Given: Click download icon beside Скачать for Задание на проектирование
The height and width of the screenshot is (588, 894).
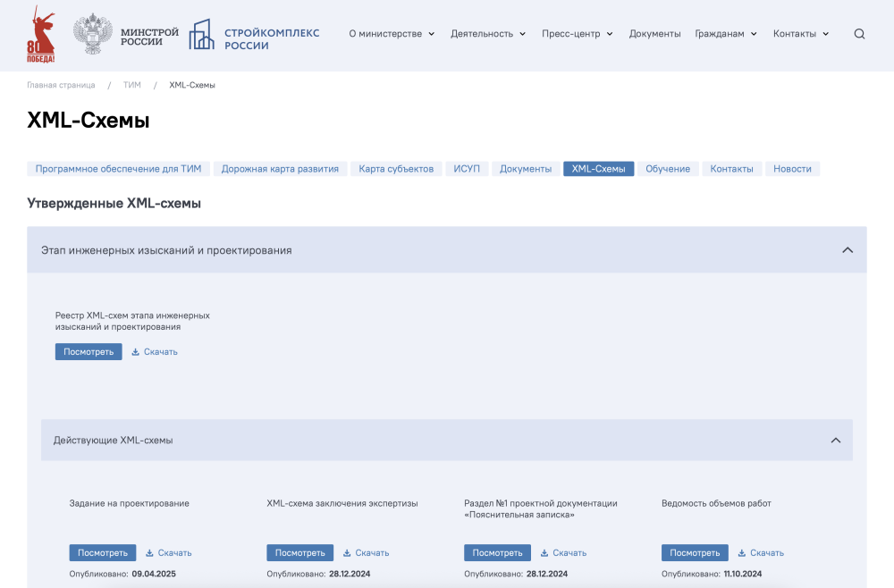Looking at the screenshot, I should [x=149, y=552].
